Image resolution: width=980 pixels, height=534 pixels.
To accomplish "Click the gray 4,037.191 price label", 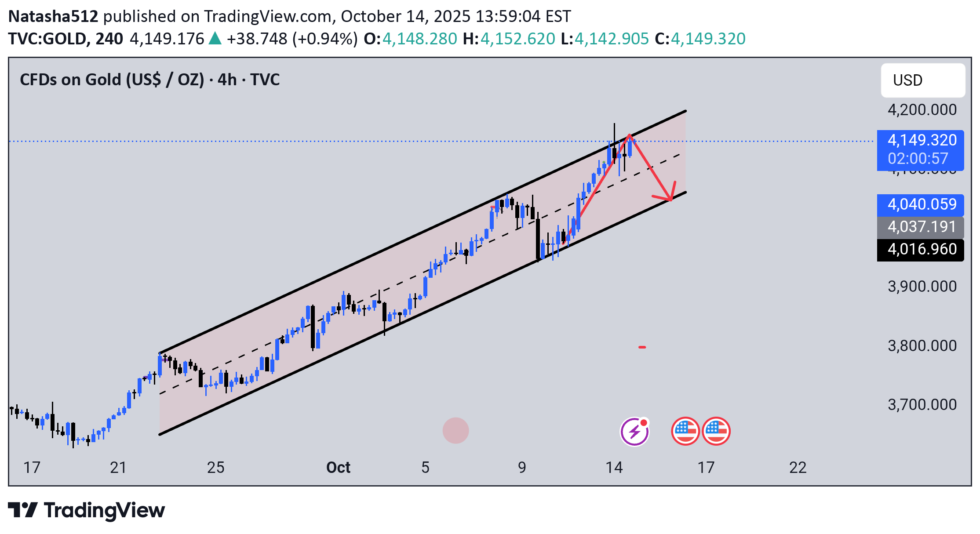I will [922, 227].
